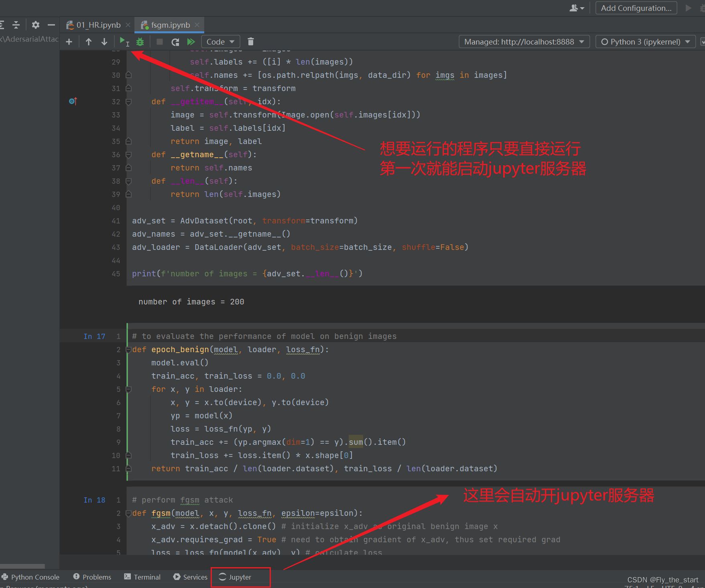Close the 01_HR.ipynb tab

point(128,25)
